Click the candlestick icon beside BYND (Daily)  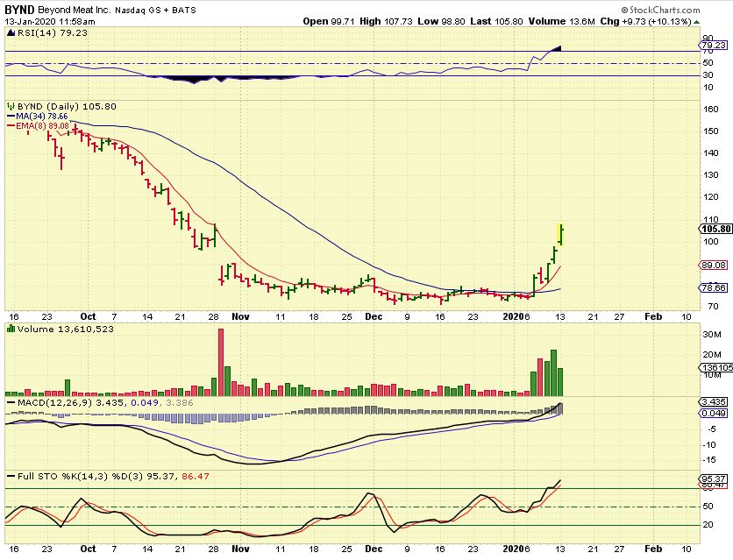point(11,107)
